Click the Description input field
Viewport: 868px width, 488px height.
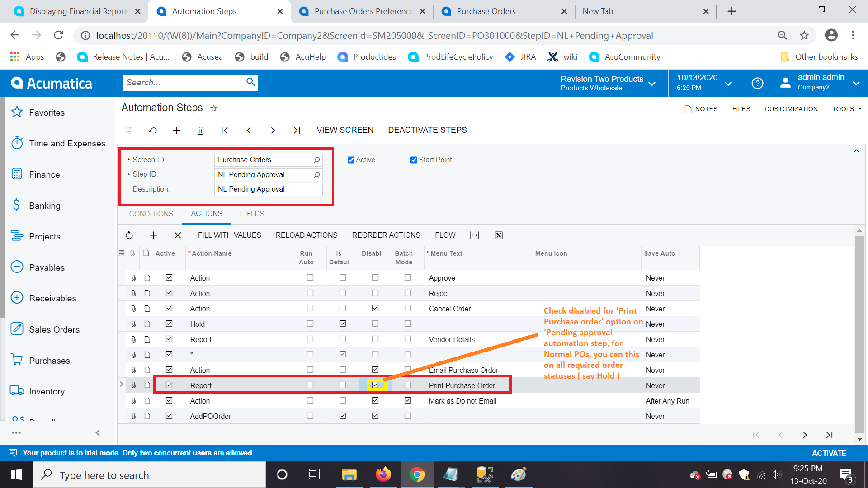[x=268, y=189]
